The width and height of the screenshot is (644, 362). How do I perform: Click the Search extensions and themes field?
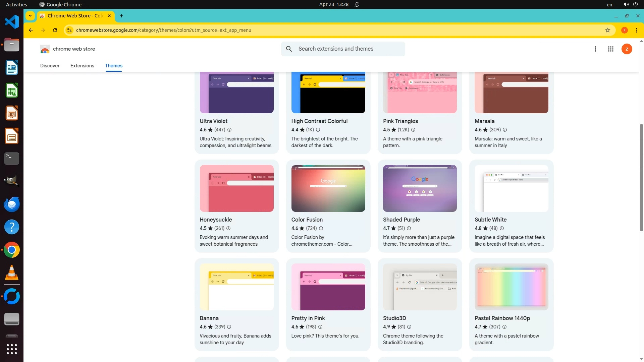click(x=349, y=49)
